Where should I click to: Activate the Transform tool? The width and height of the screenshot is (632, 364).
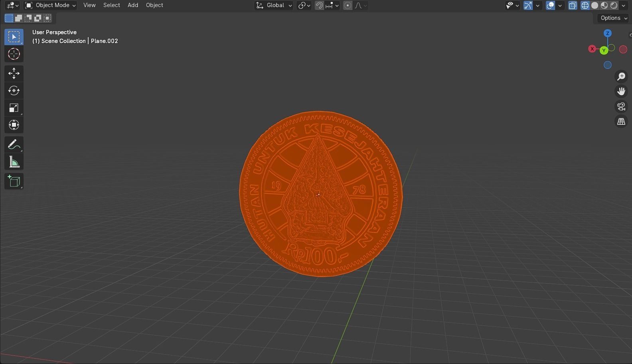14,125
